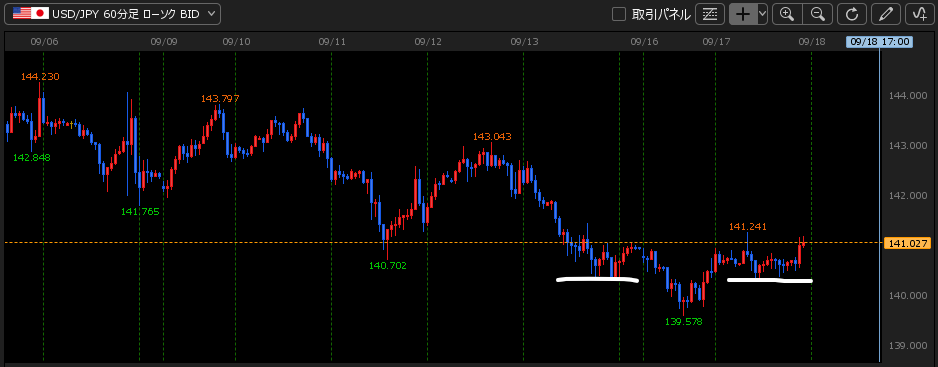Viewport: 938px width, 367px height.
Task: Click the 141.027 current price label
Action: point(907,243)
